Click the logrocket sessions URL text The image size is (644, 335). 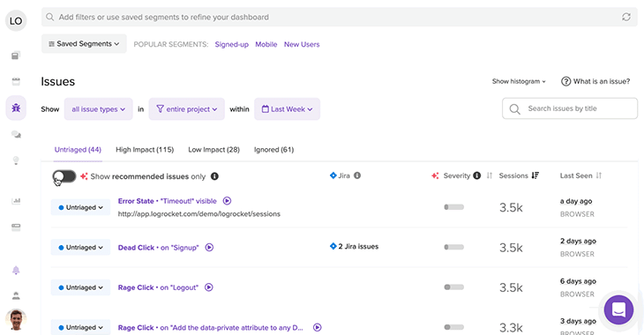pos(198,214)
